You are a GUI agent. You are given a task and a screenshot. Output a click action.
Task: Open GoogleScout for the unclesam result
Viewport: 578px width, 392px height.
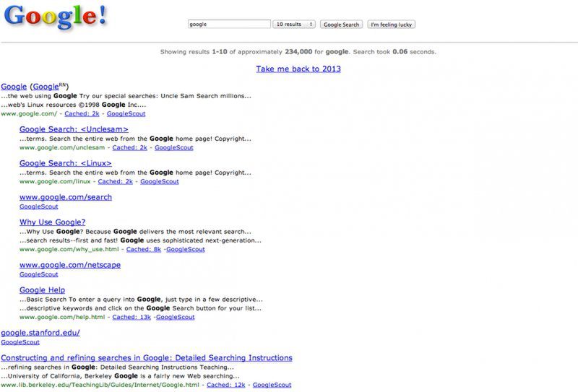click(x=174, y=147)
